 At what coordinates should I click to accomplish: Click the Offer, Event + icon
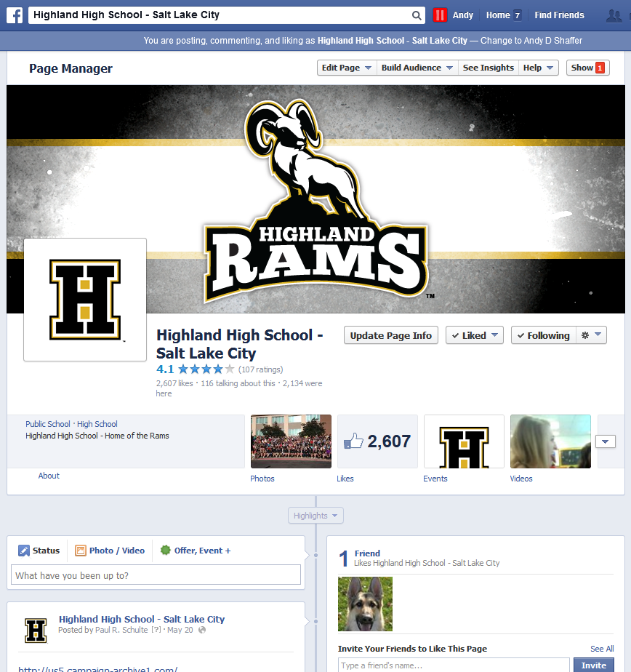point(165,551)
